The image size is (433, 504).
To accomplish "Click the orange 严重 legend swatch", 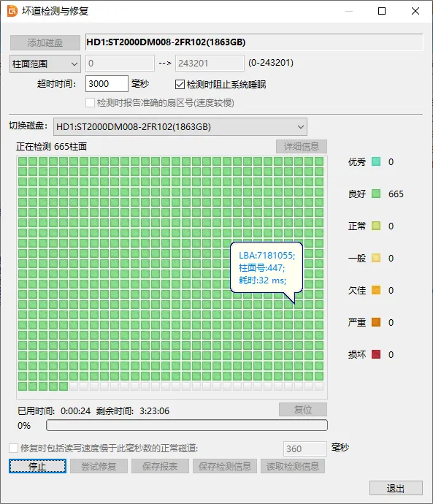I will 376,322.
